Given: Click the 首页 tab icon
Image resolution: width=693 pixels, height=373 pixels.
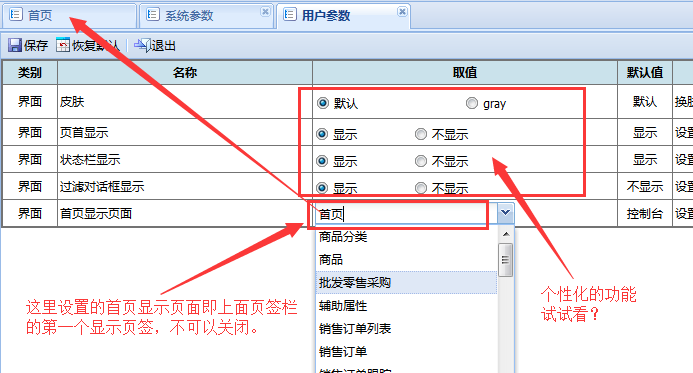Looking at the screenshot, I should (15, 15).
